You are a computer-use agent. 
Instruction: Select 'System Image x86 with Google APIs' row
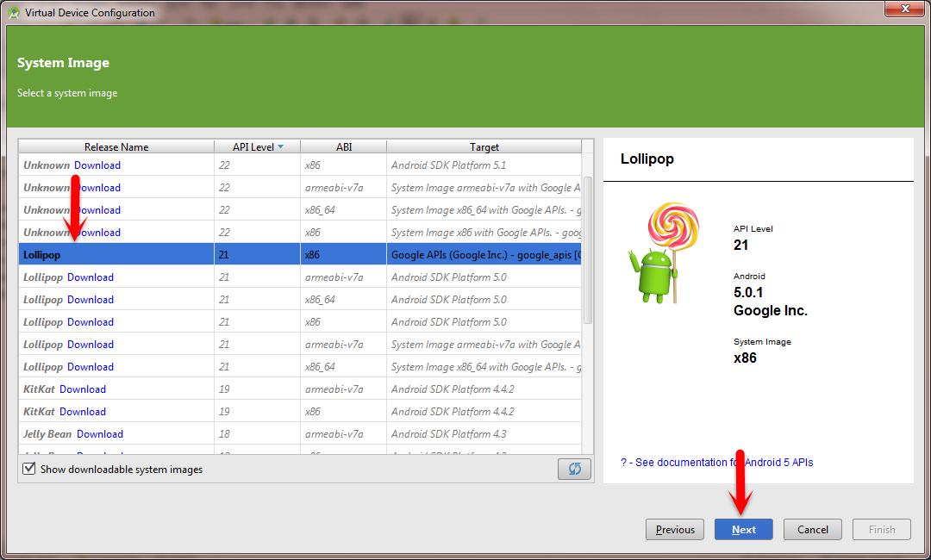(x=300, y=232)
